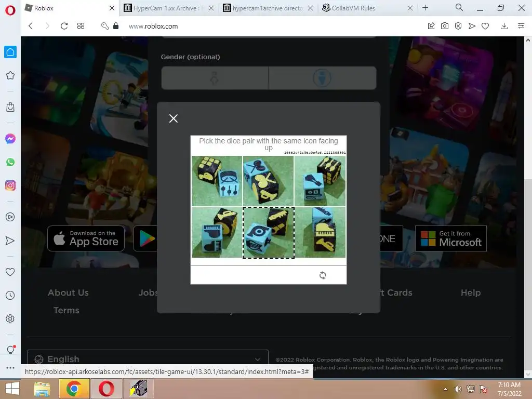532x399 pixels.
Task: Choose the male gender option
Action: point(322,78)
